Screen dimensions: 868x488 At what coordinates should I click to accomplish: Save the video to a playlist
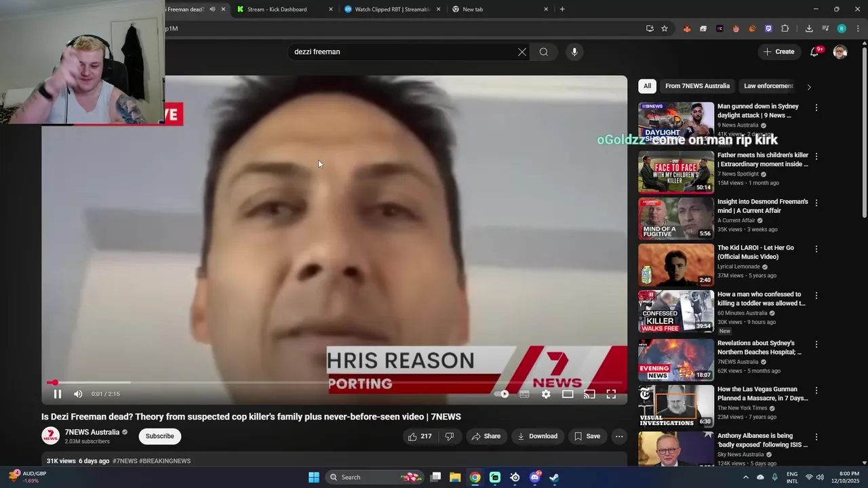[587, 436]
